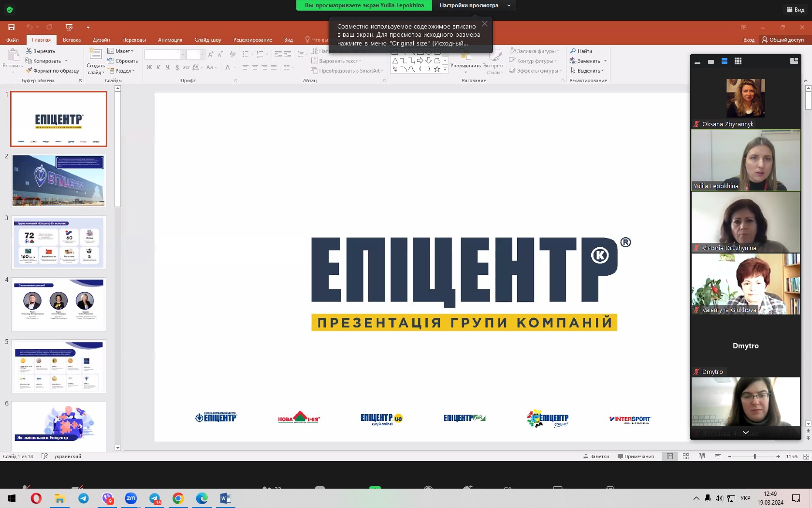
Task: Expand the Создать слайд dropdown
Action: click(x=96, y=69)
